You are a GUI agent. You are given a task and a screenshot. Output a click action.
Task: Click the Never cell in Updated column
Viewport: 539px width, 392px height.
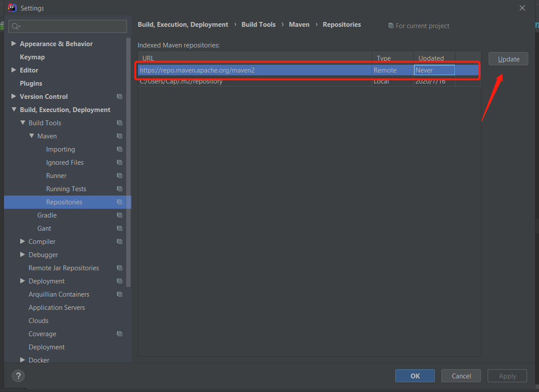pyautogui.click(x=434, y=70)
